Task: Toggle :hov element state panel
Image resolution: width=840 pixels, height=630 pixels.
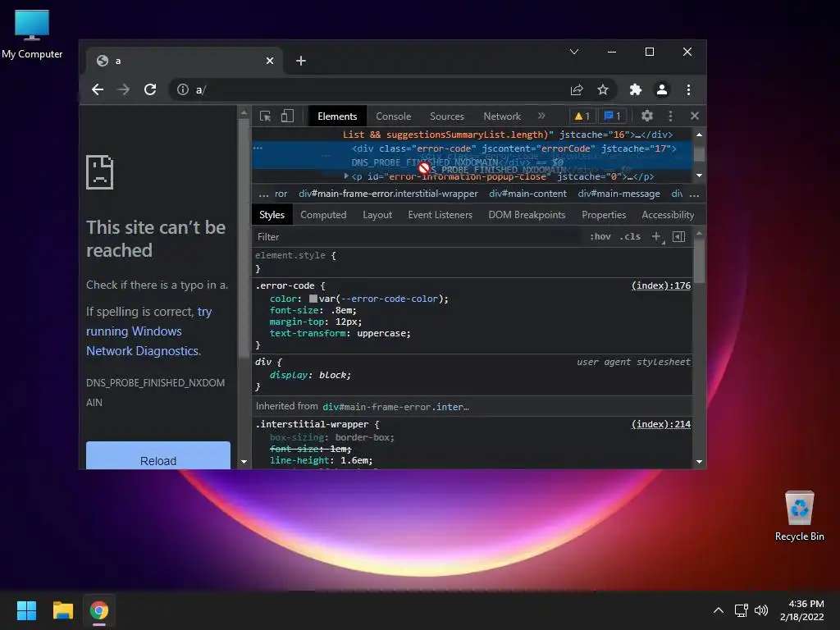Action: [600, 236]
